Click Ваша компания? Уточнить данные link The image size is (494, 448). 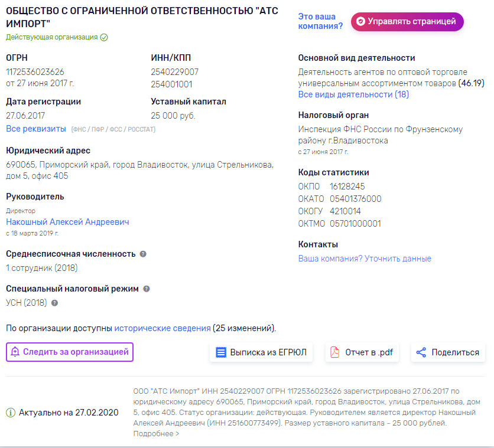tap(365, 259)
